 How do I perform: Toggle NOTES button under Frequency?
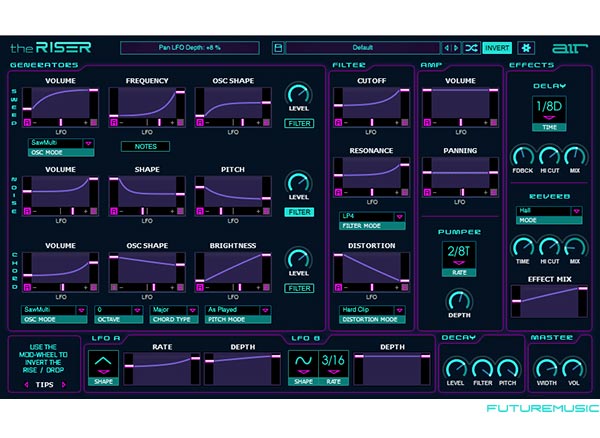click(x=145, y=147)
